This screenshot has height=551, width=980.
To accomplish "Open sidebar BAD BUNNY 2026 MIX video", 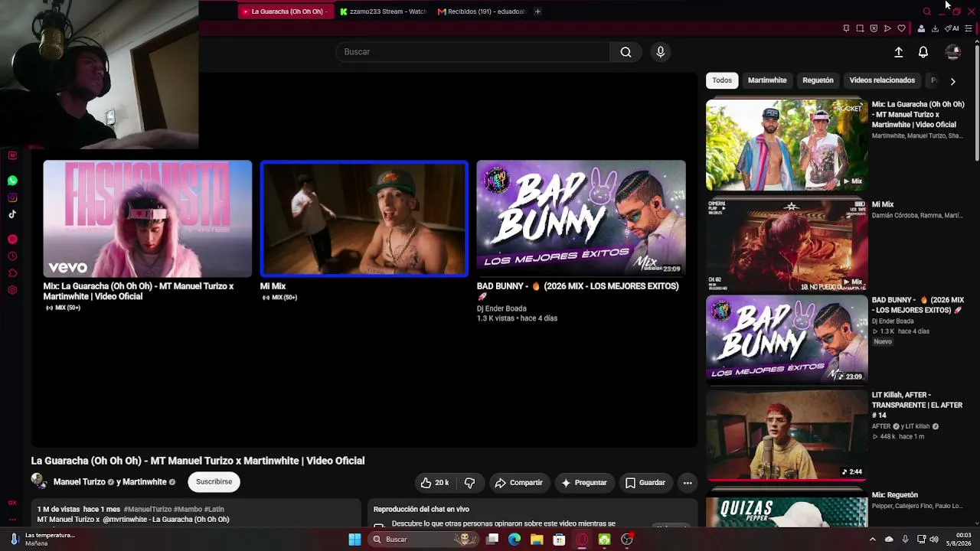I will [786, 339].
